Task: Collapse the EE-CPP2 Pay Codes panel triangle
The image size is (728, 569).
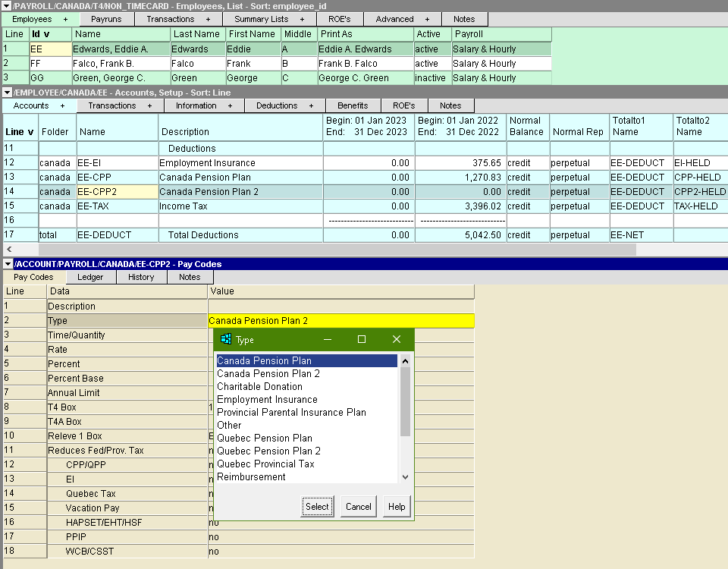Action: pos(7,264)
